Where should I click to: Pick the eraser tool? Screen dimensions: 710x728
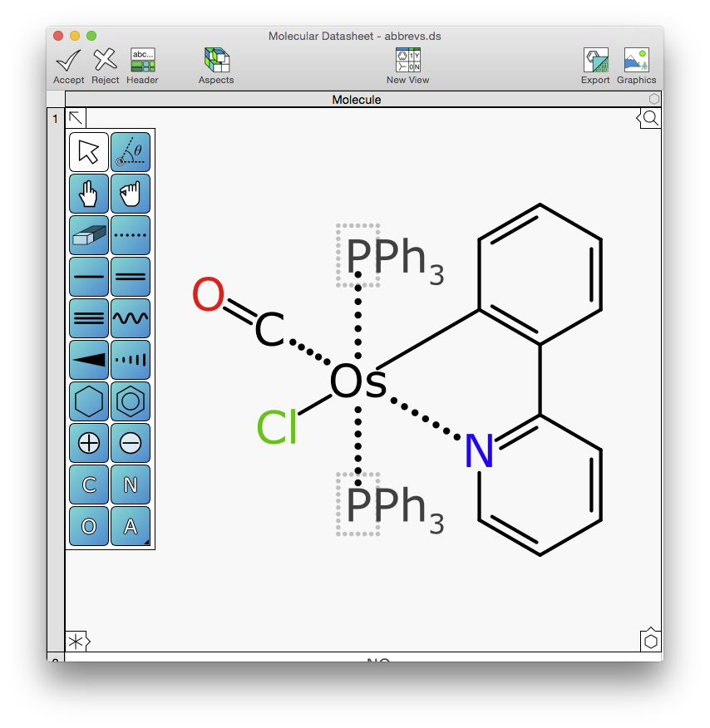(89, 236)
